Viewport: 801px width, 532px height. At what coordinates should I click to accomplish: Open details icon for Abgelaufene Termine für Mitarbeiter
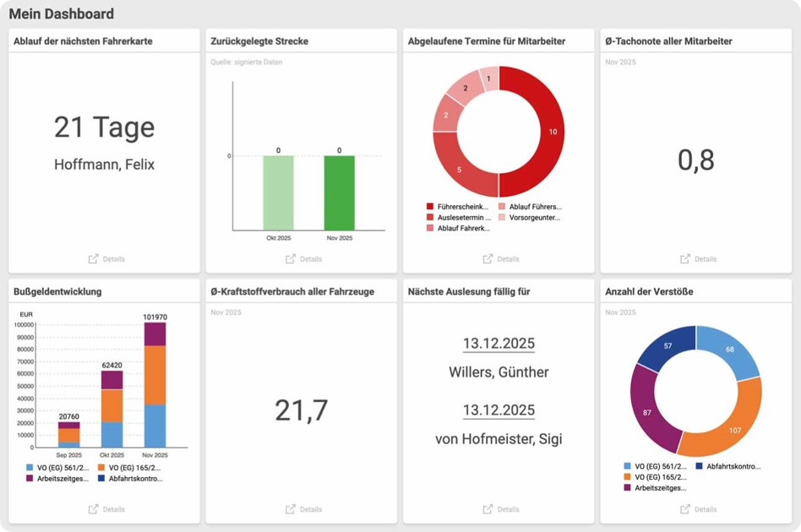[488, 259]
